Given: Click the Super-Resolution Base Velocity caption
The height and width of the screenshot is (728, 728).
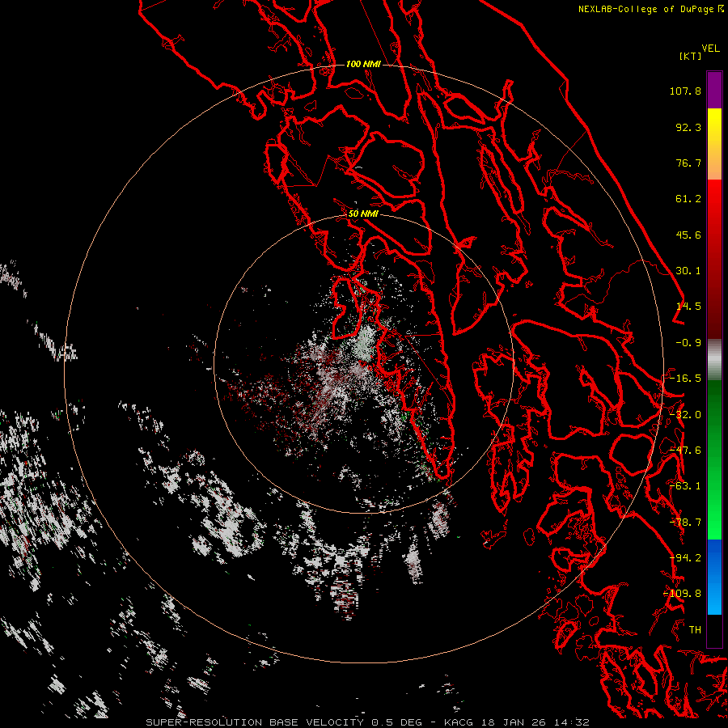Looking at the screenshot, I should click(368, 722).
